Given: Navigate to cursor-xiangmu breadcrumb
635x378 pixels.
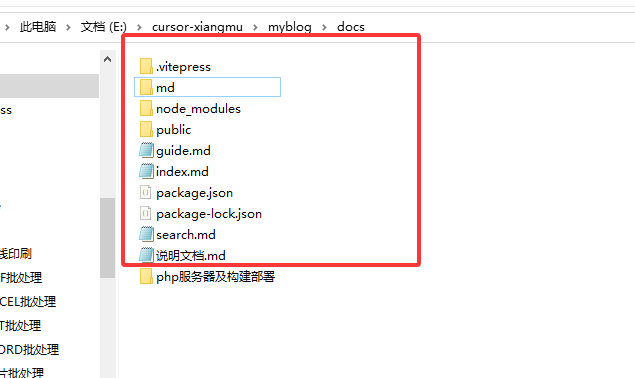Looking at the screenshot, I should 197,27.
